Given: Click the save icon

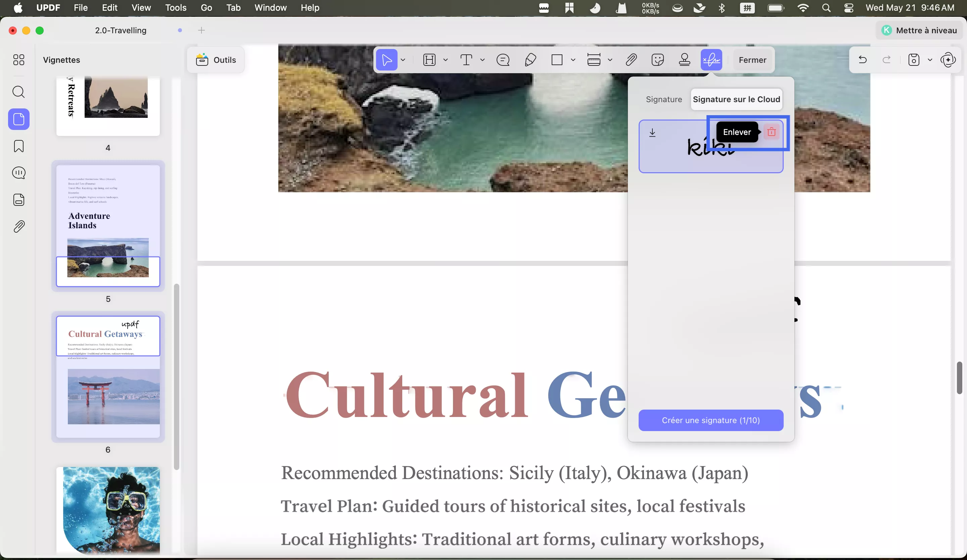Looking at the screenshot, I should (914, 60).
